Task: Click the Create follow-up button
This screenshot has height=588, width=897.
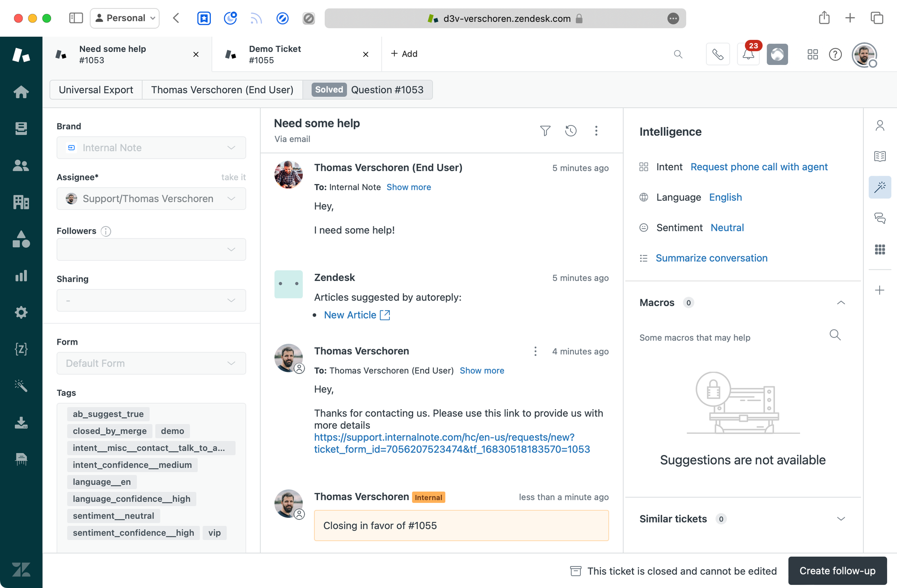Action: pyautogui.click(x=837, y=571)
